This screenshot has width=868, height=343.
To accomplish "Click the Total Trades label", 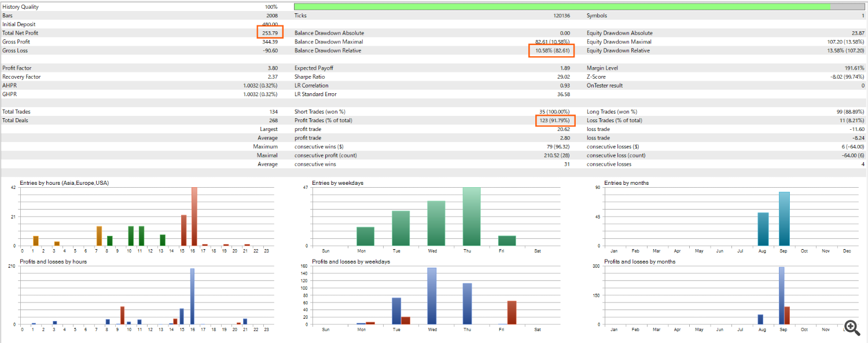I will coord(16,111).
